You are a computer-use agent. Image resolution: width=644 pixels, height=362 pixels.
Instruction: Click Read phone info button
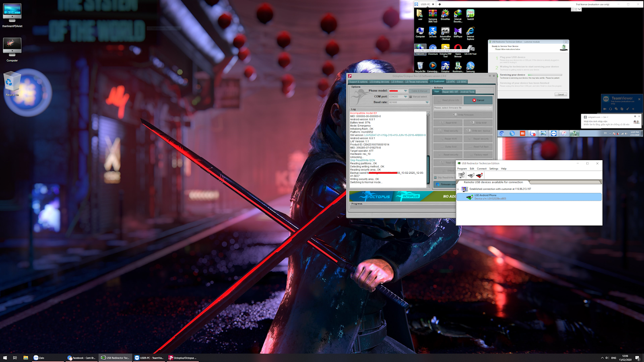pyautogui.click(x=448, y=100)
